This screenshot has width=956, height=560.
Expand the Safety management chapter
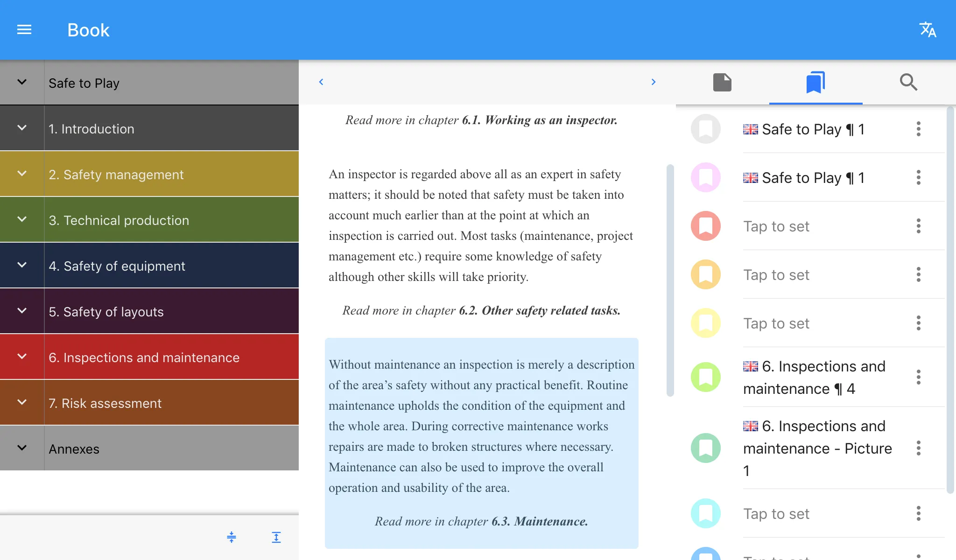coord(23,174)
